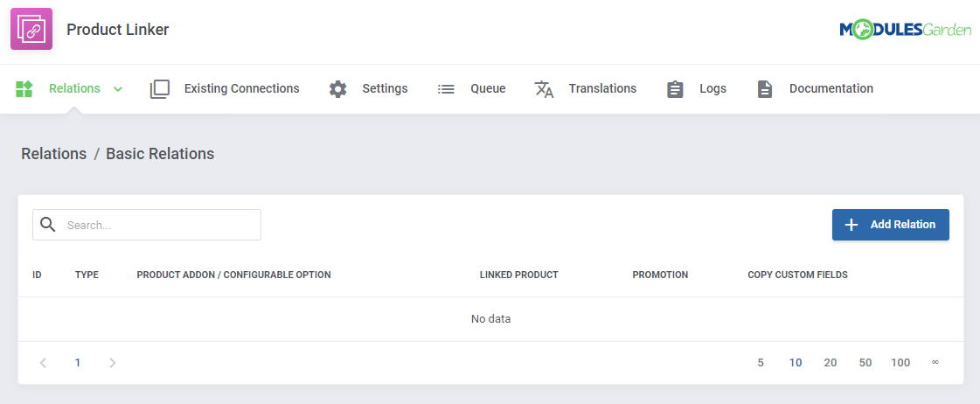
Task: Click the Documentation file icon
Action: (x=765, y=89)
